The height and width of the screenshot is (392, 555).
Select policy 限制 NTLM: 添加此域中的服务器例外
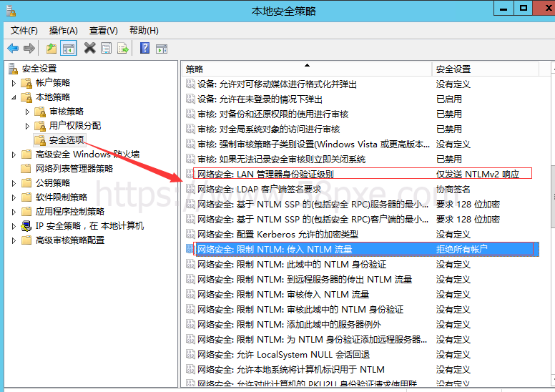click(289, 324)
